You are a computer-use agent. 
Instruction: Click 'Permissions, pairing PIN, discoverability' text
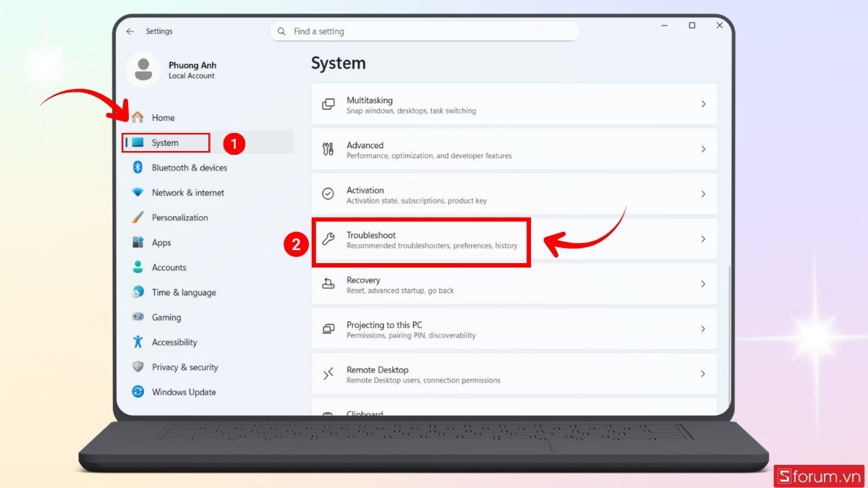pyautogui.click(x=411, y=335)
